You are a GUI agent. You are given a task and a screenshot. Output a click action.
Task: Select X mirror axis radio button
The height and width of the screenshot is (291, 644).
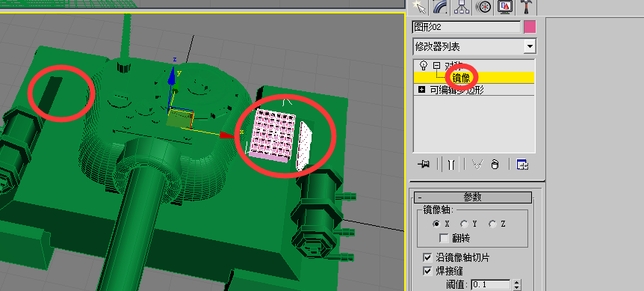(x=436, y=224)
